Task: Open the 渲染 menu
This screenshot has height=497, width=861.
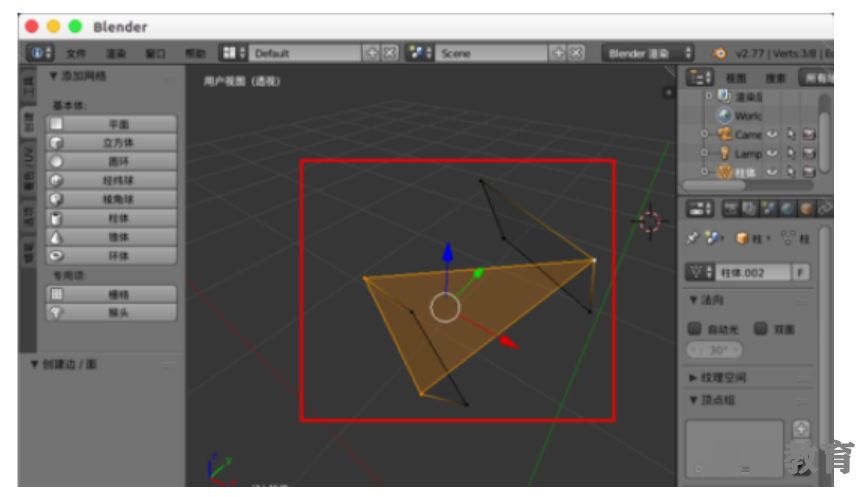Action: pyautogui.click(x=116, y=53)
